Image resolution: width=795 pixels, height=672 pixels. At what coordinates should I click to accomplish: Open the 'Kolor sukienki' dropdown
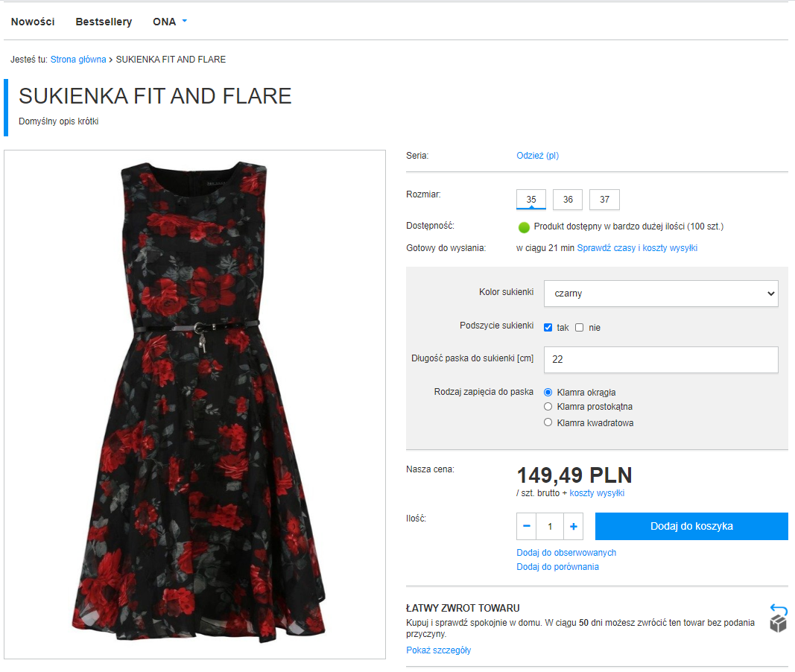point(661,294)
